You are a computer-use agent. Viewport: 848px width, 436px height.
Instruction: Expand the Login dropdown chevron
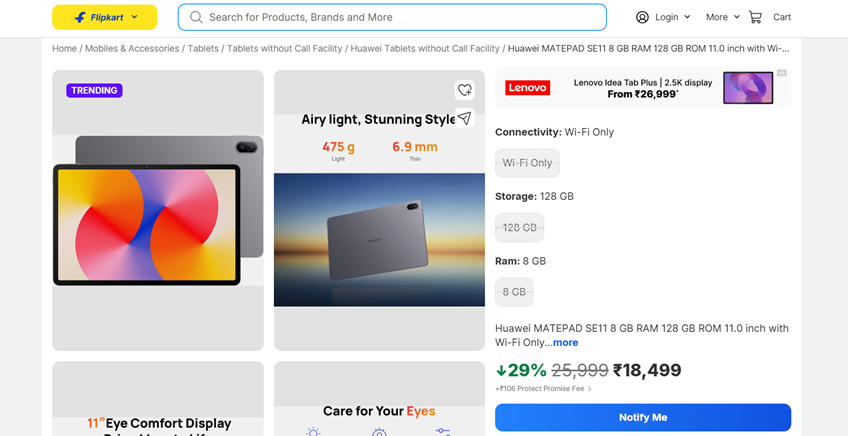[x=687, y=17]
